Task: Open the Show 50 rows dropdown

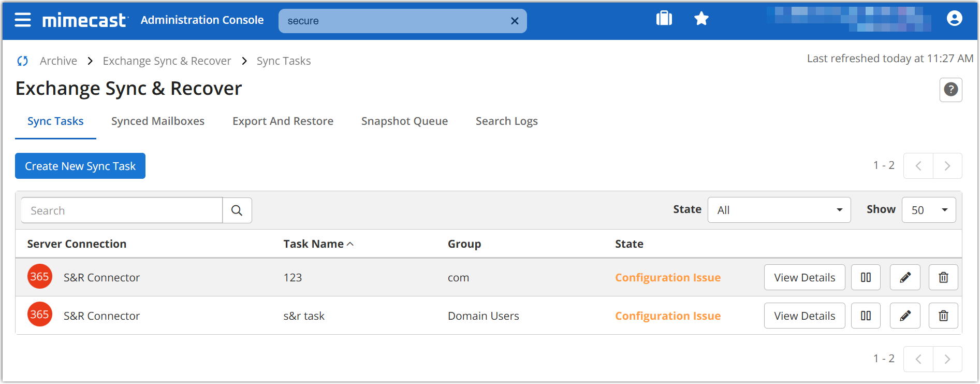Action: point(929,210)
